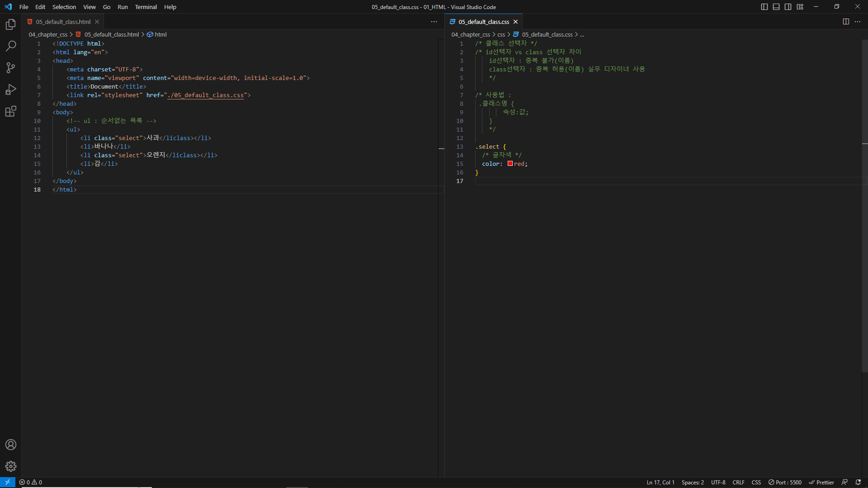868x488 pixels.
Task: Expand 04_chapter_css breadcrumb in left editor
Action: [x=48, y=34]
